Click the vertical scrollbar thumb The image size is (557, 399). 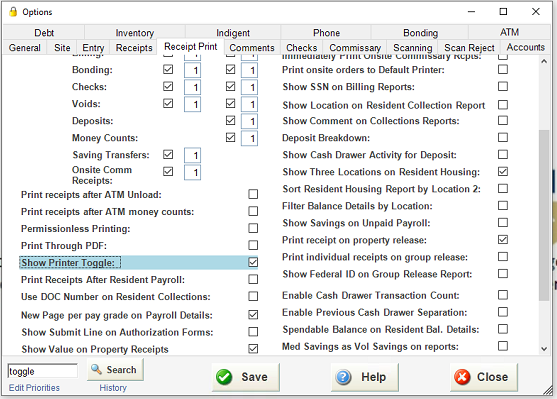[544, 215]
